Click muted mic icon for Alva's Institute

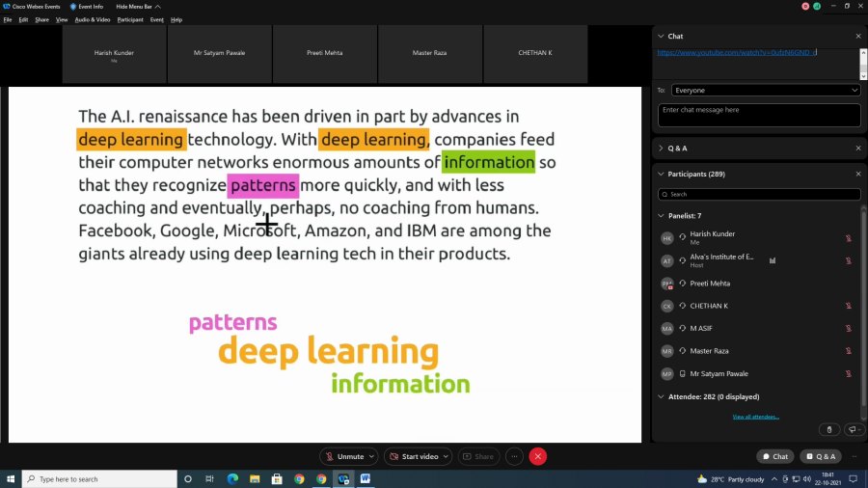click(x=848, y=260)
